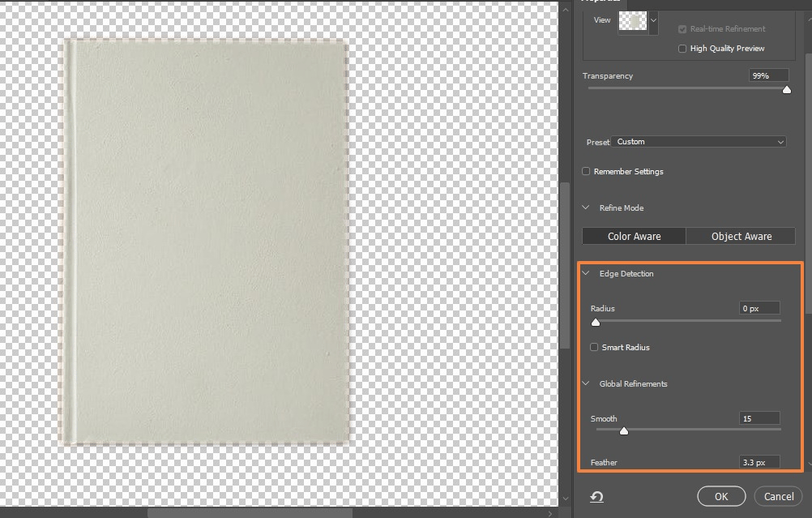Enable the Smart Radius checkbox
Viewport: 812px width, 518px height.
click(594, 348)
